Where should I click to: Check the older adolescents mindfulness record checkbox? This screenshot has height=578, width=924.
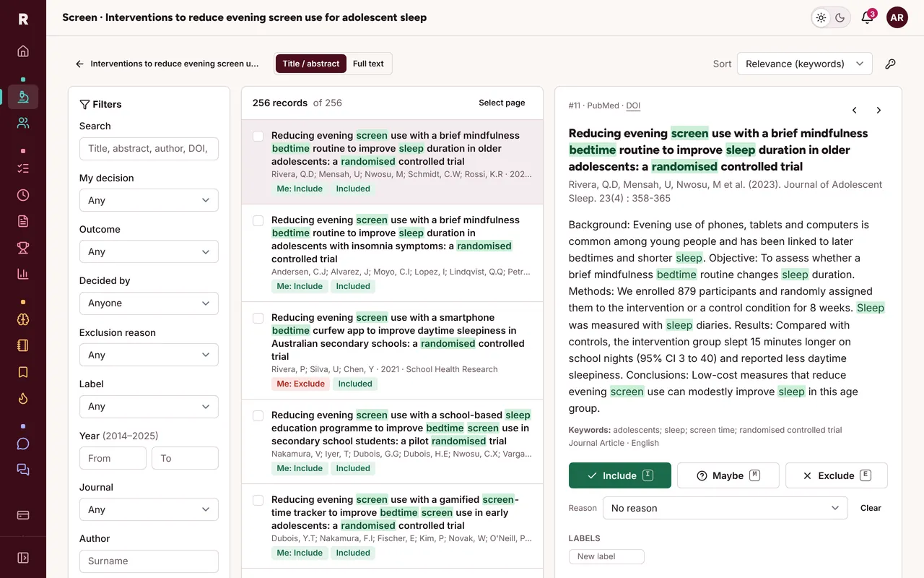tap(258, 136)
